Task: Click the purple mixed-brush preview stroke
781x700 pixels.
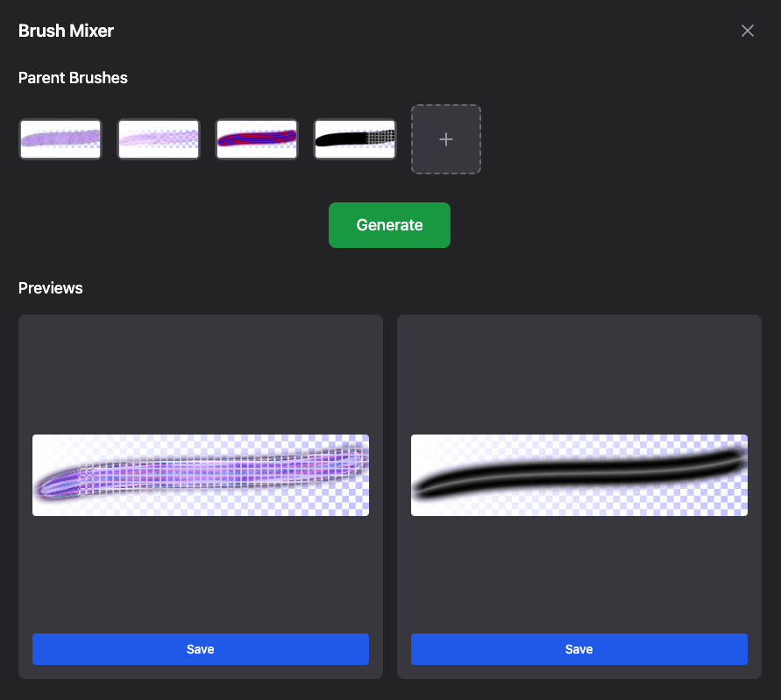Action: coord(200,475)
